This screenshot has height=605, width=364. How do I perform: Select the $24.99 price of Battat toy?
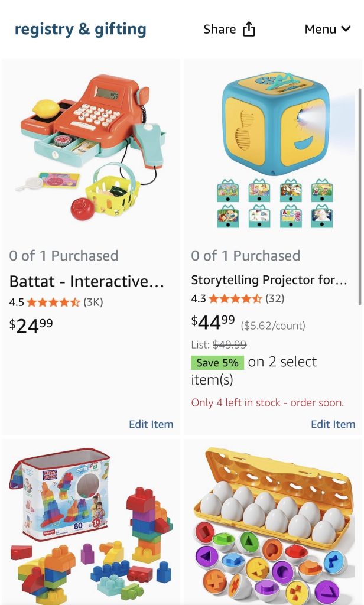click(x=31, y=325)
